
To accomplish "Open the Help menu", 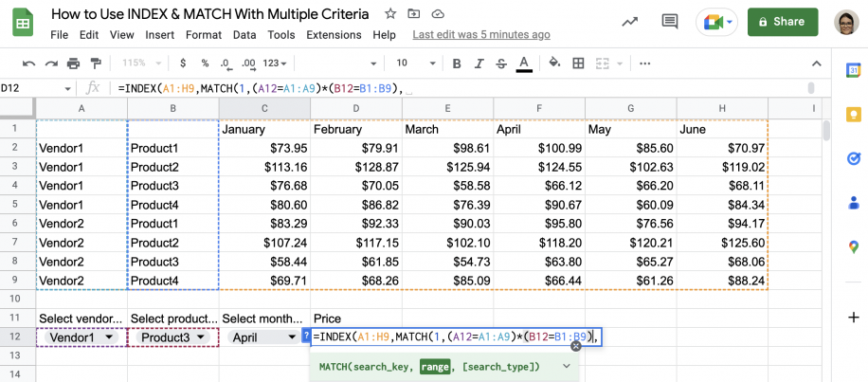I will pyautogui.click(x=384, y=35).
